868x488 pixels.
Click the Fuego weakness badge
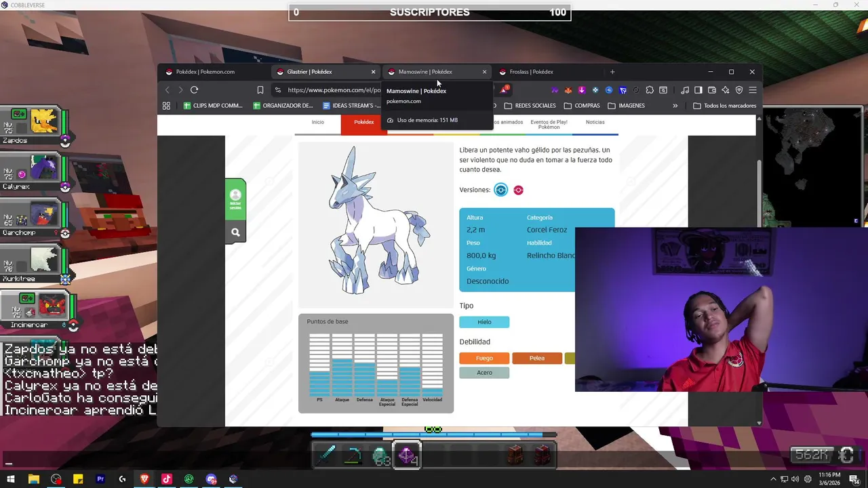click(484, 358)
